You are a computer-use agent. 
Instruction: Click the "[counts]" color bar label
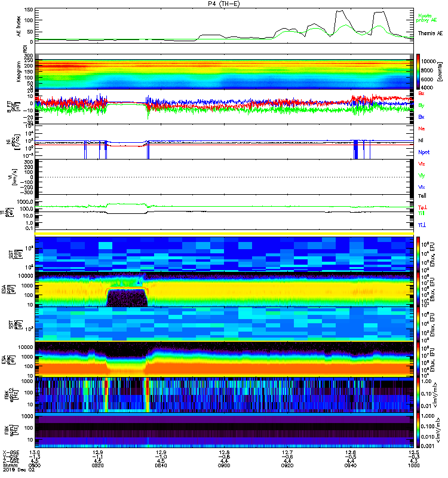click(x=440, y=72)
